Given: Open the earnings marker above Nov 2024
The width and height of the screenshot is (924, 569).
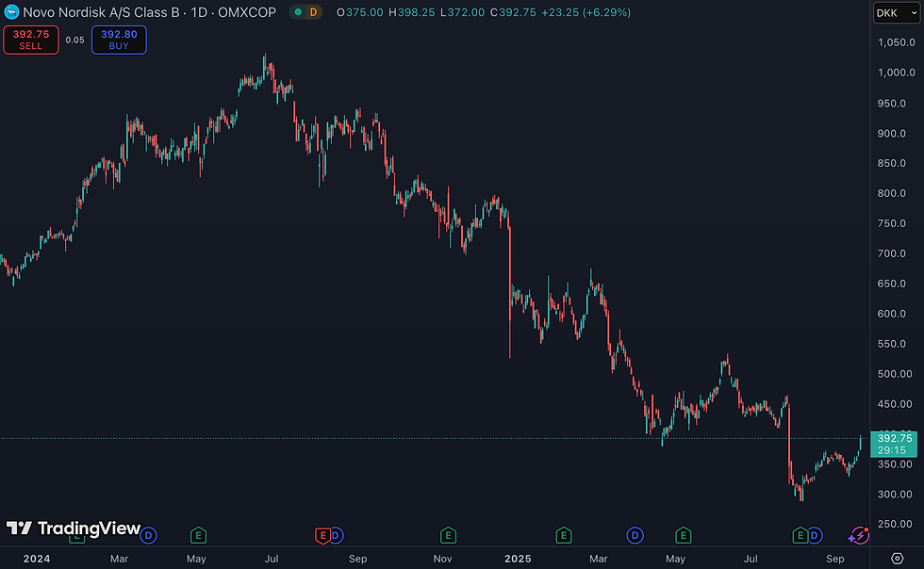Looking at the screenshot, I should [x=448, y=535].
